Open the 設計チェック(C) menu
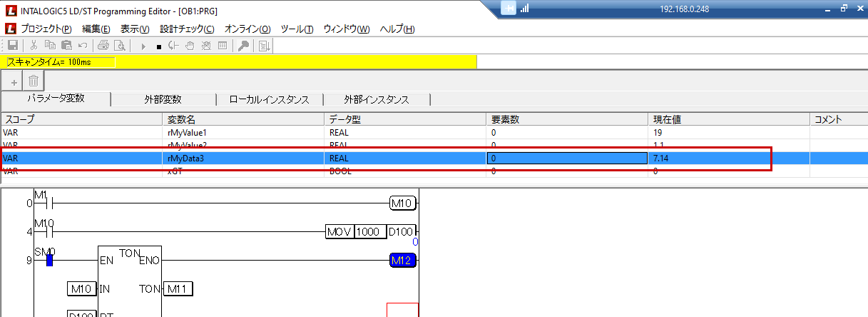This screenshot has height=317, width=868. pyautogui.click(x=187, y=29)
